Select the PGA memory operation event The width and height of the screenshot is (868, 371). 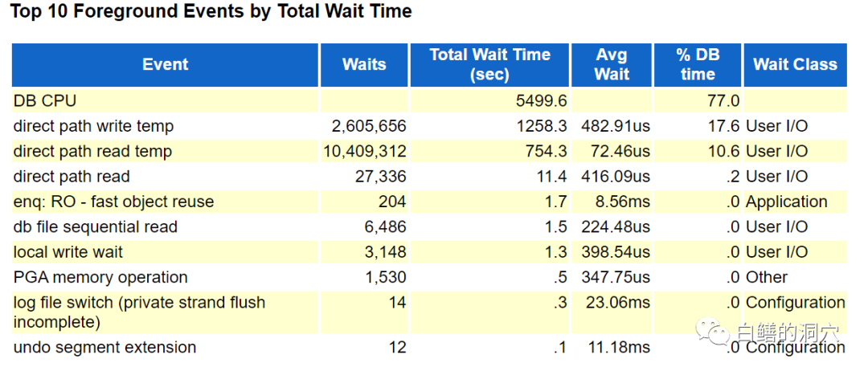click(x=100, y=277)
